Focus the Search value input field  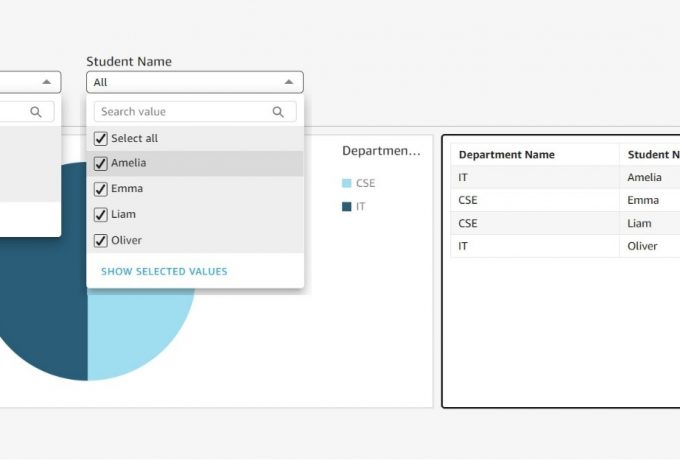(x=195, y=112)
